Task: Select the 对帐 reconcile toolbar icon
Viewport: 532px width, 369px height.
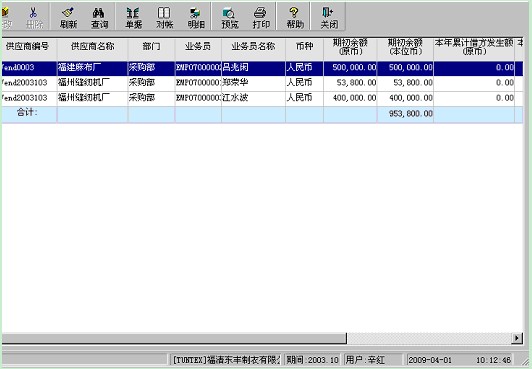Action: point(165,17)
